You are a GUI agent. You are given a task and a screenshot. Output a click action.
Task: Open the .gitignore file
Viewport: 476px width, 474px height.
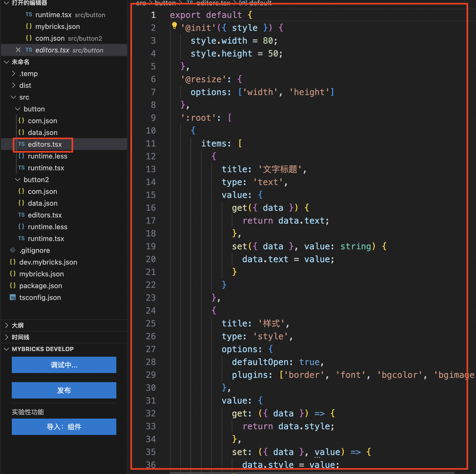coord(64,250)
